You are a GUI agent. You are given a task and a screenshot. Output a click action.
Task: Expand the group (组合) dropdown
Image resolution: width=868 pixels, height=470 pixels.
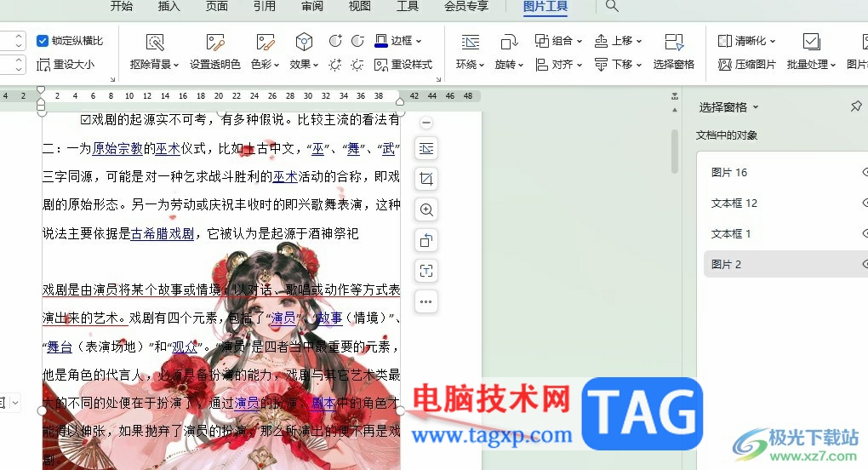point(580,41)
